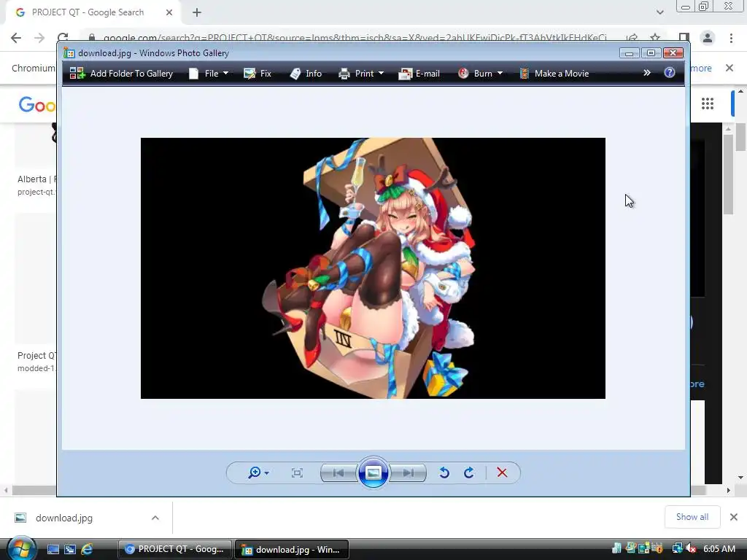Click Switch between windows quick launch icon
The width and height of the screenshot is (747, 560).
tap(70, 549)
